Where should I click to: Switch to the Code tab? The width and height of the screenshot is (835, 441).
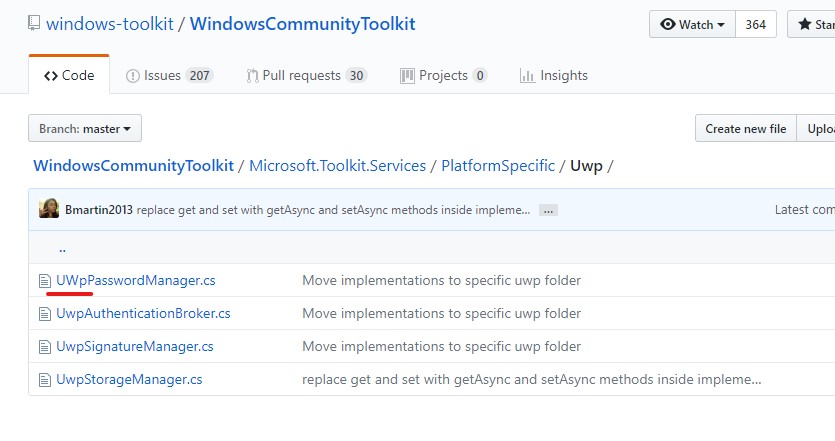tap(69, 75)
